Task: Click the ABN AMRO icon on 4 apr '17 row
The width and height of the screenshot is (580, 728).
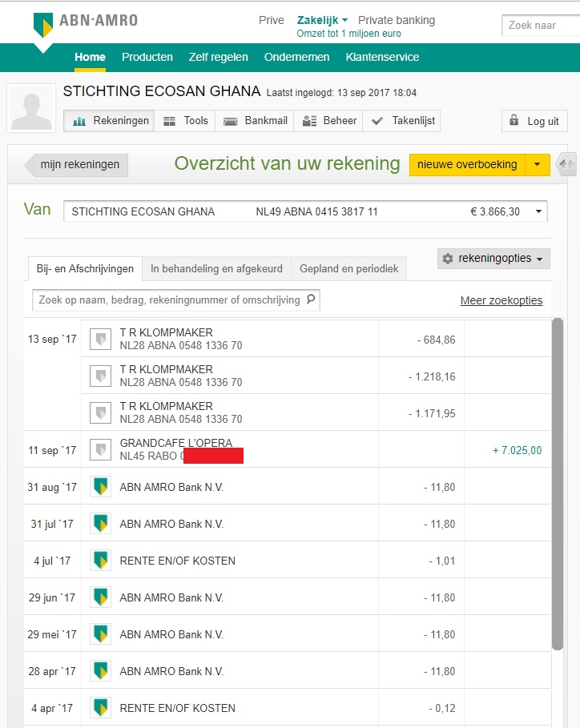Action: click(x=100, y=707)
